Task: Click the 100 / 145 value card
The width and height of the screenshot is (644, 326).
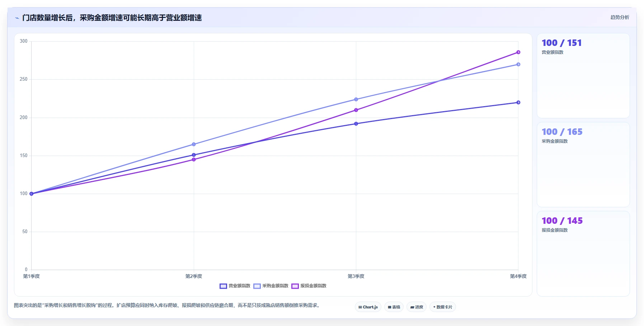Action: (583, 254)
